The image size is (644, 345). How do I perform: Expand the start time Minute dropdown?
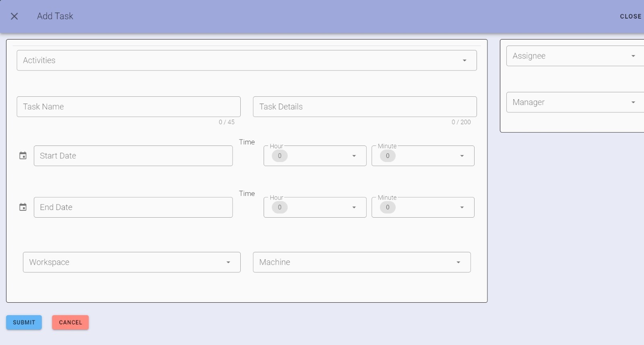(x=462, y=156)
